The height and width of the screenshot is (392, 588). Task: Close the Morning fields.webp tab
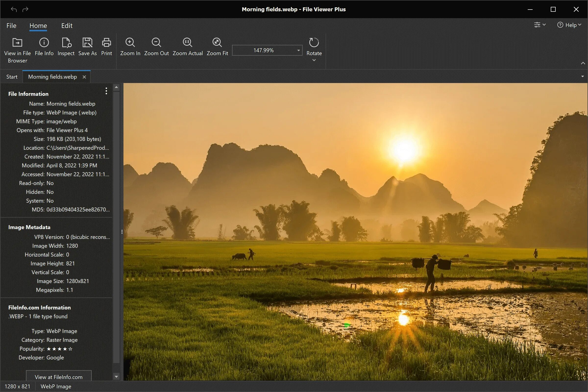84,77
